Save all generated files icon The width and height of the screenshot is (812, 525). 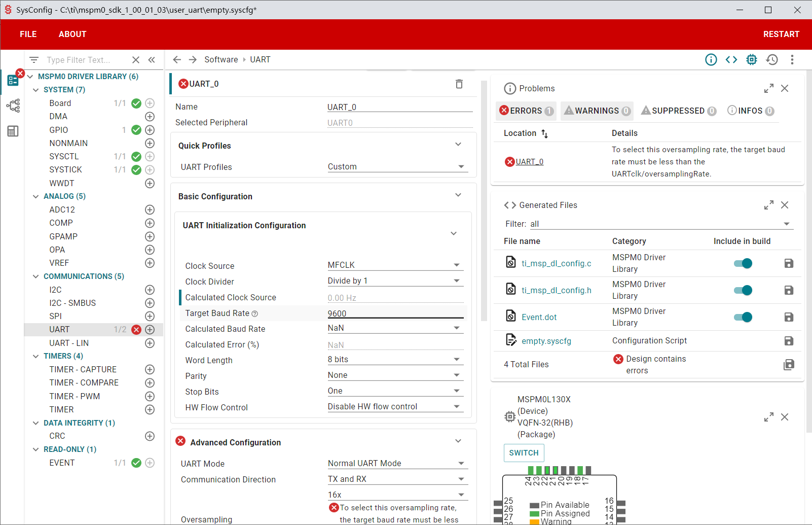point(789,364)
